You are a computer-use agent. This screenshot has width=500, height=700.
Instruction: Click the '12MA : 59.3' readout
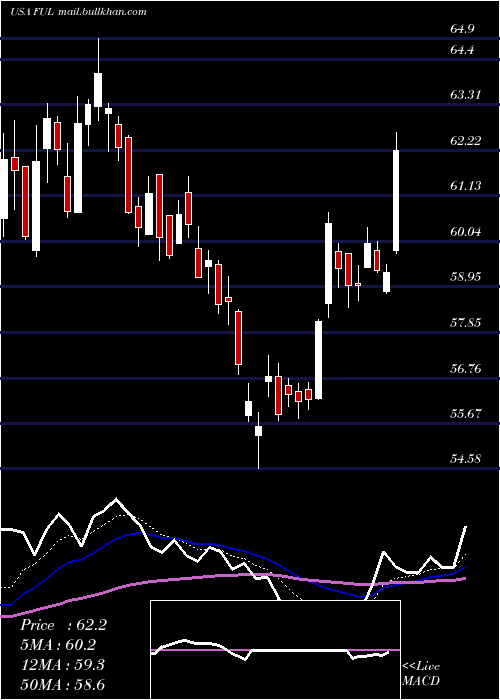pyautogui.click(x=62, y=665)
